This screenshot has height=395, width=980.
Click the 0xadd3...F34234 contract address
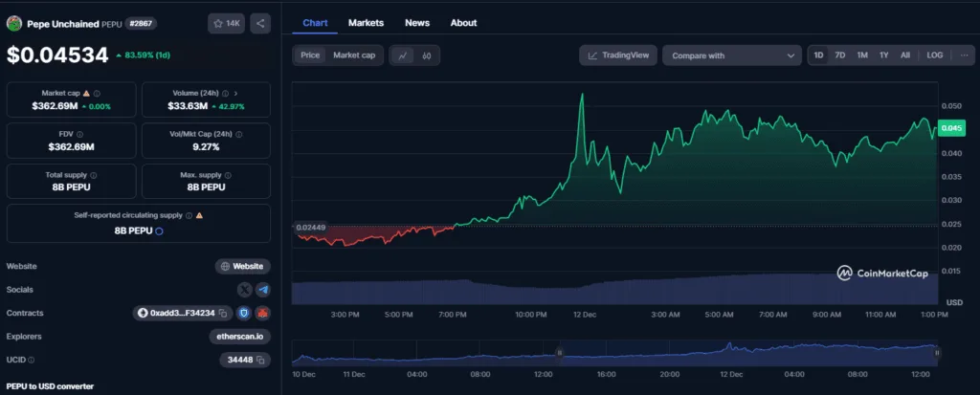point(183,313)
